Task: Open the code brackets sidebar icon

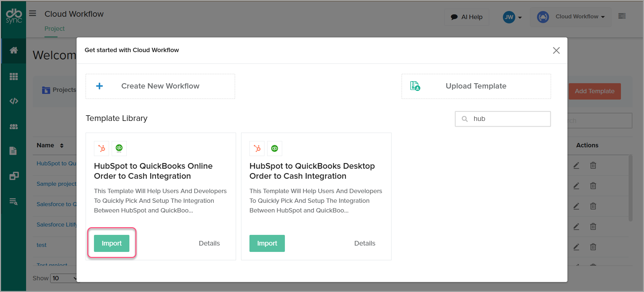Action: 14,101
